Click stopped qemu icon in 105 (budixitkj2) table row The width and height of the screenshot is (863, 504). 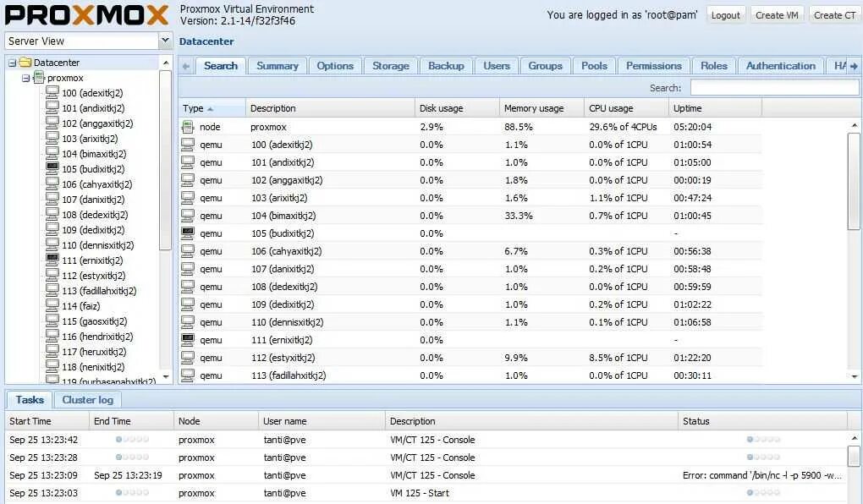click(x=188, y=233)
